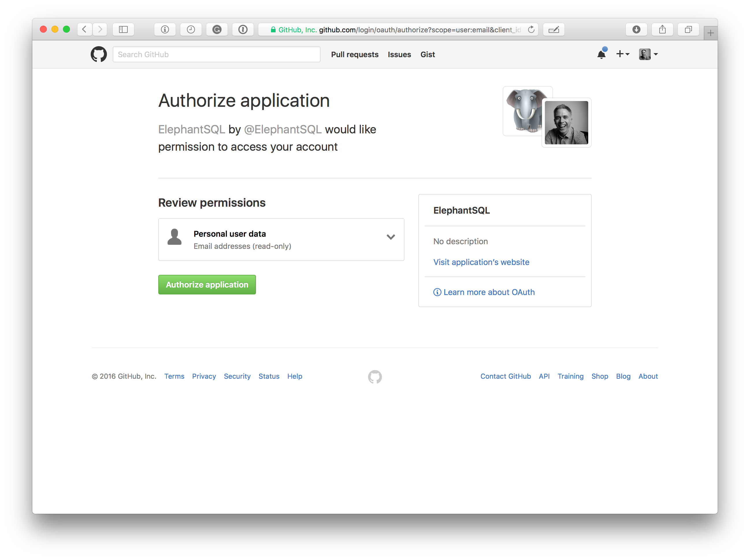Click the Email addresses (read-only) text
The width and height of the screenshot is (750, 560).
click(x=242, y=246)
